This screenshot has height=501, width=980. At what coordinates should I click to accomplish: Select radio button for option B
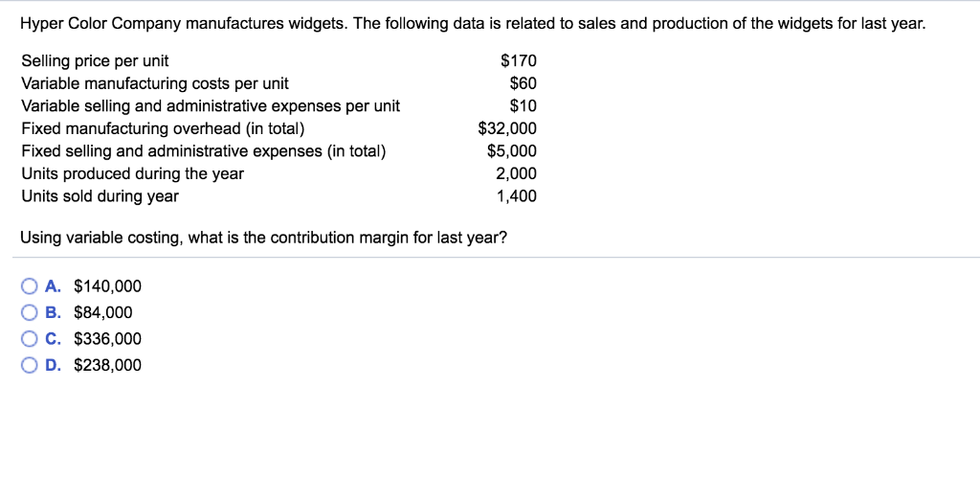30,312
